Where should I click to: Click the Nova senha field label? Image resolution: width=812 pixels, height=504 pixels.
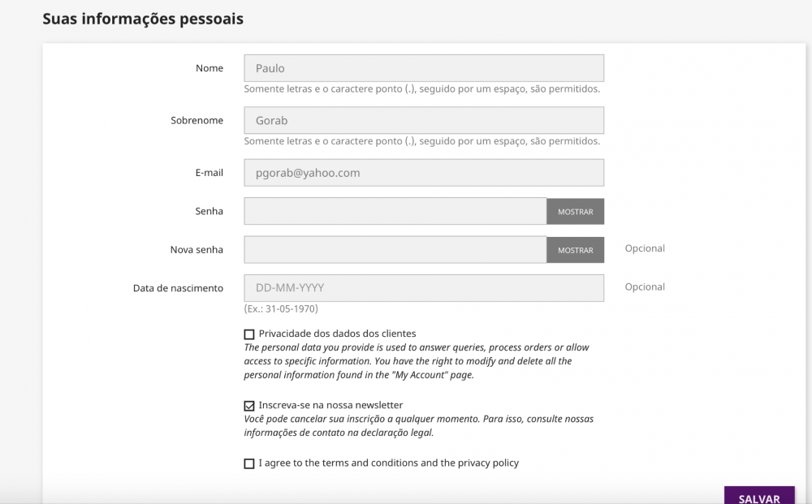click(197, 250)
